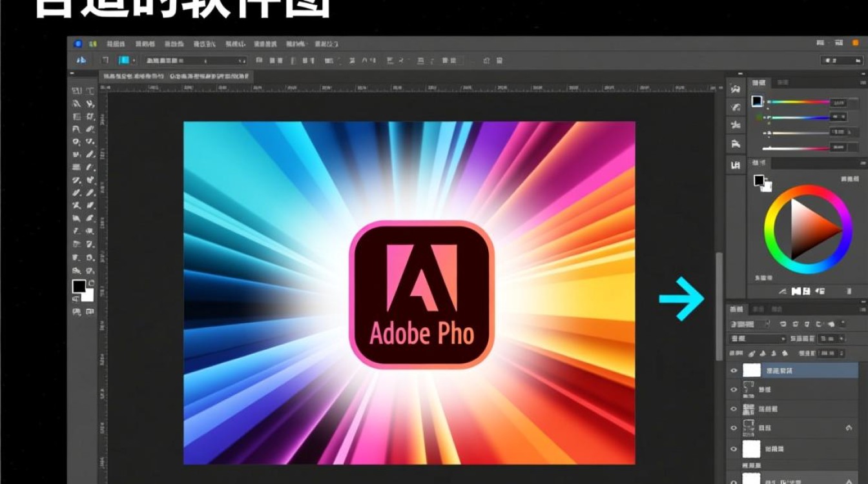Toggle quick mask icon at toolbox bottom left
868x484 pixels.
click(76, 312)
